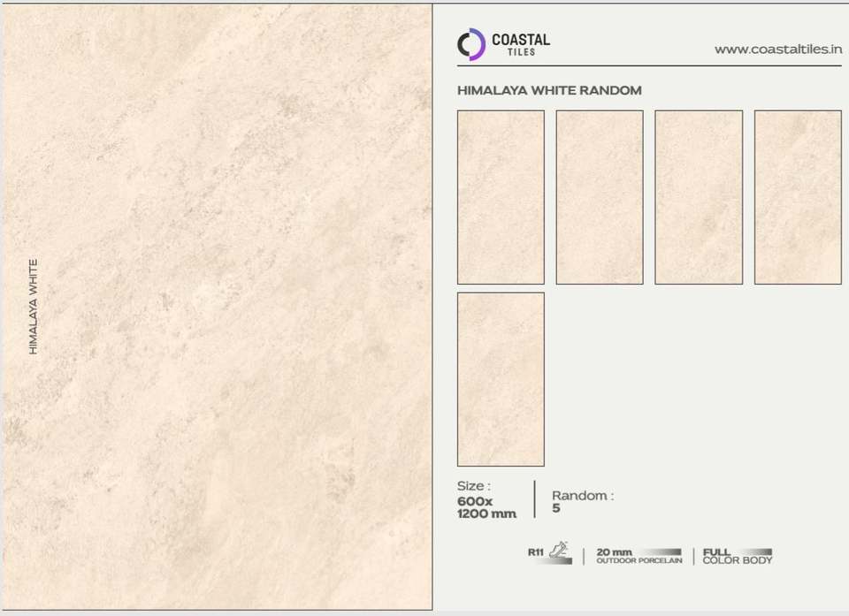
Task: Select the 20 mm Outdoor Porcelain badge
Action: coord(639,556)
